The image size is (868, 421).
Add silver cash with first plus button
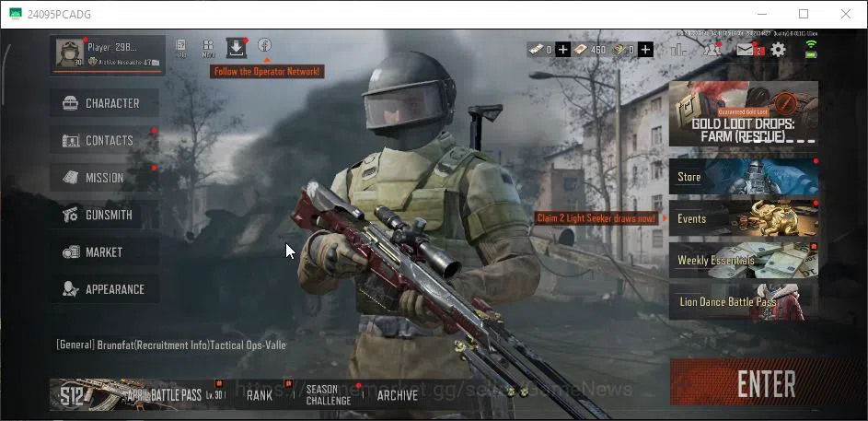coord(562,50)
